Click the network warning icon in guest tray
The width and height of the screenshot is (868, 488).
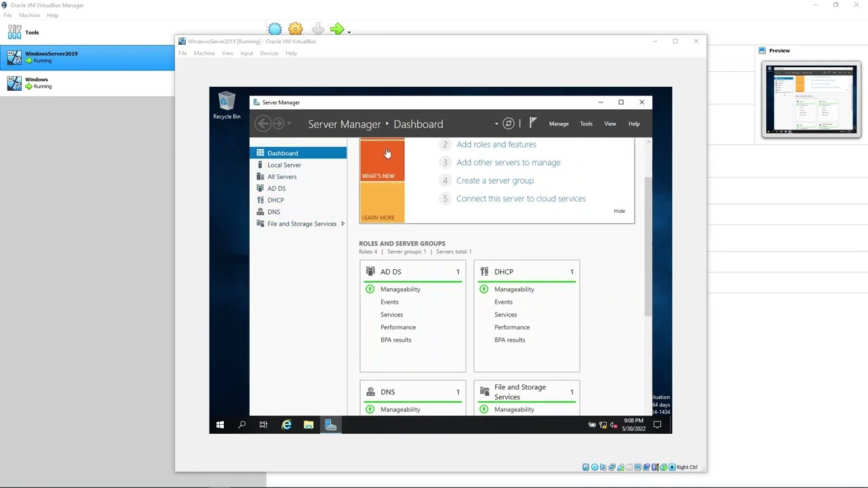coord(603,425)
